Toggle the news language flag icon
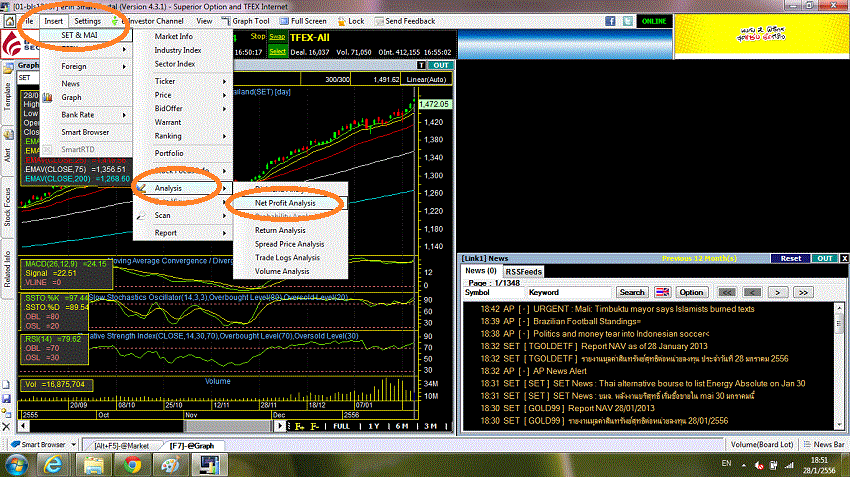The image size is (850, 477). tap(662, 293)
